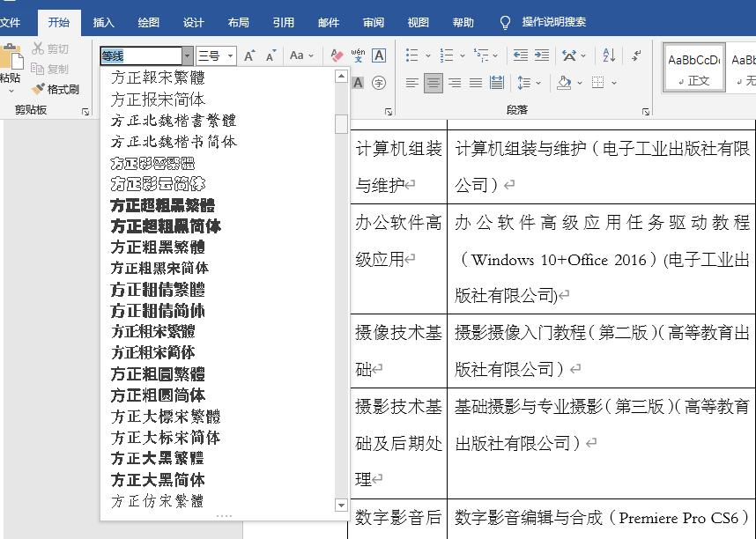Open the 文件 menu
The width and height of the screenshot is (756, 539).
[x=13, y=22]
